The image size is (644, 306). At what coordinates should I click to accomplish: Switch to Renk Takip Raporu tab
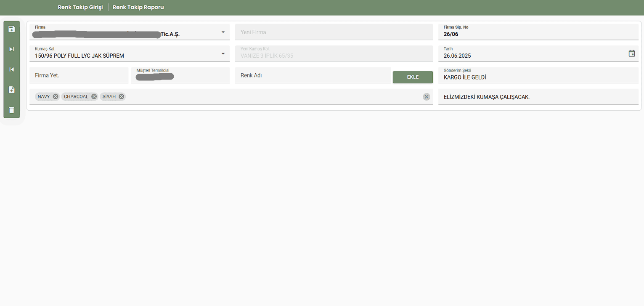[138, 8]
